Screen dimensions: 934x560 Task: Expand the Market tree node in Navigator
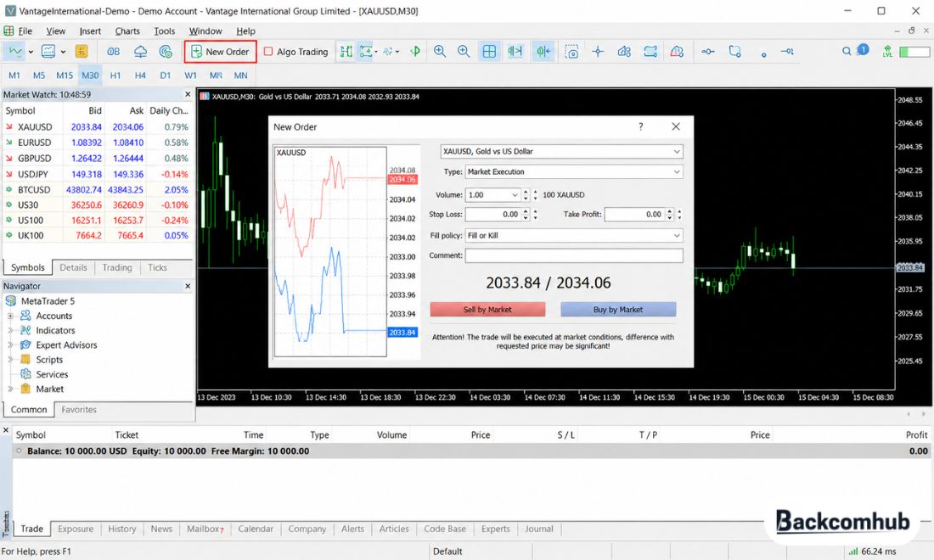coord(10,389)
